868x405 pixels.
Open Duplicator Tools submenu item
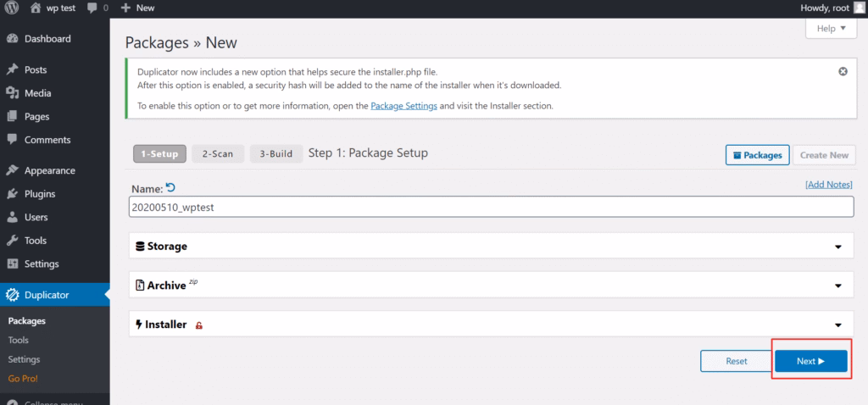pyautogui.click(x=19, y=341)
